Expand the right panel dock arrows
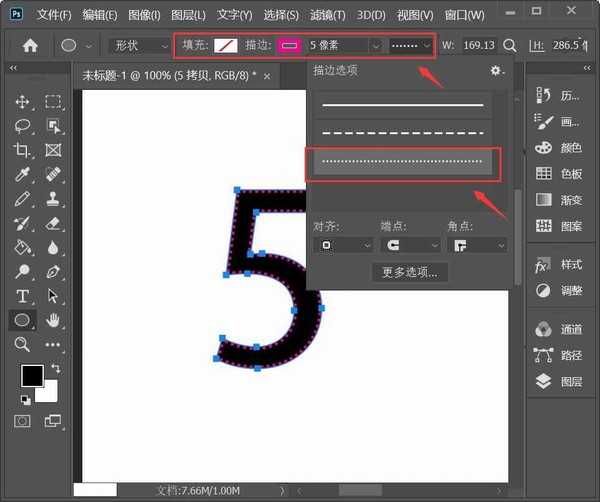The height and width of the screenshot is (502, 600). 587,68
